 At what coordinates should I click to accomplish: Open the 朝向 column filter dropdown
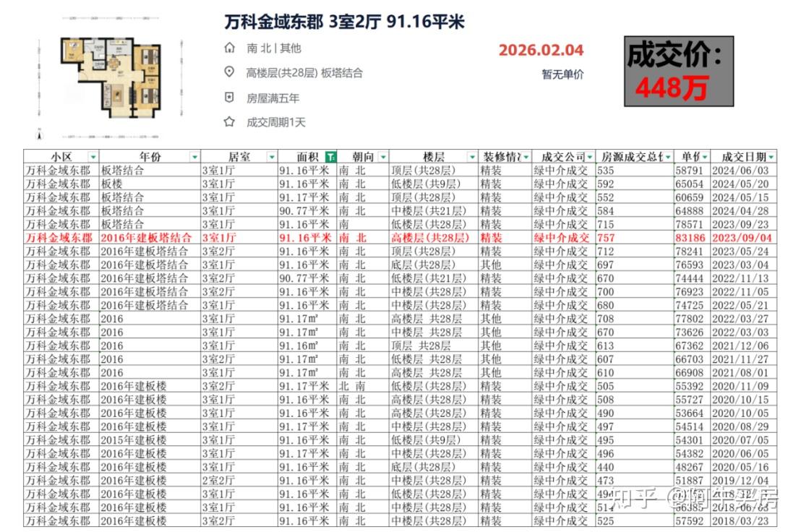point(383,157)
